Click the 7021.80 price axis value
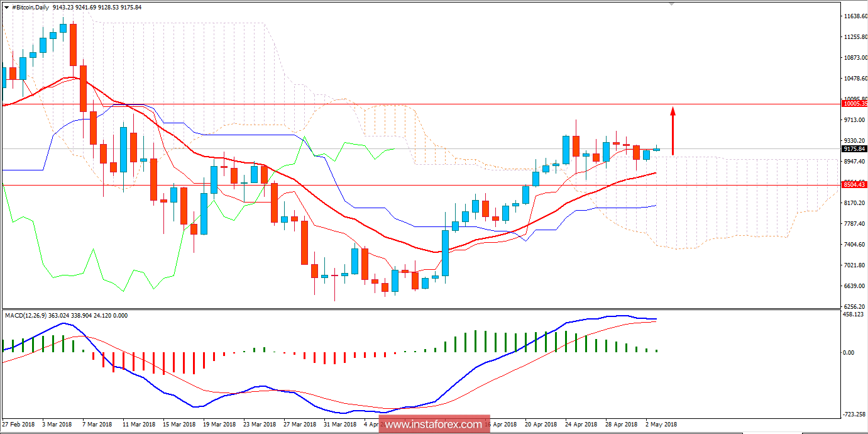The height and width of the screenshot is (434, 868). (x=855, y=265)
